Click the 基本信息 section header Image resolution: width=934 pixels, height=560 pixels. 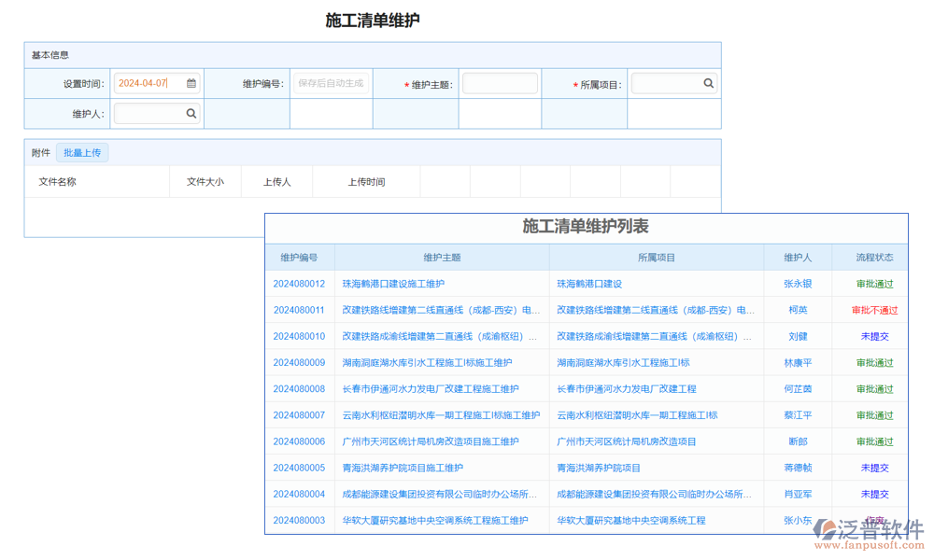(51, 55)
